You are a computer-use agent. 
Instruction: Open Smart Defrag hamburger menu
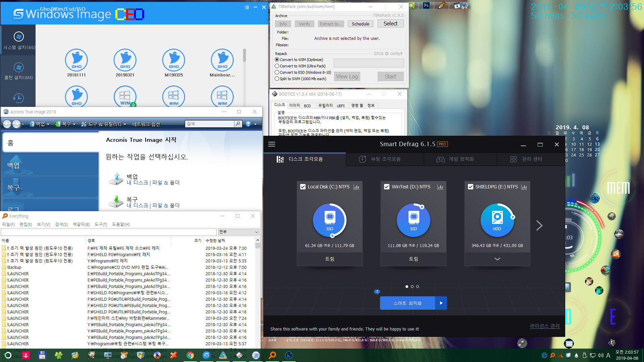coord(272,144)
